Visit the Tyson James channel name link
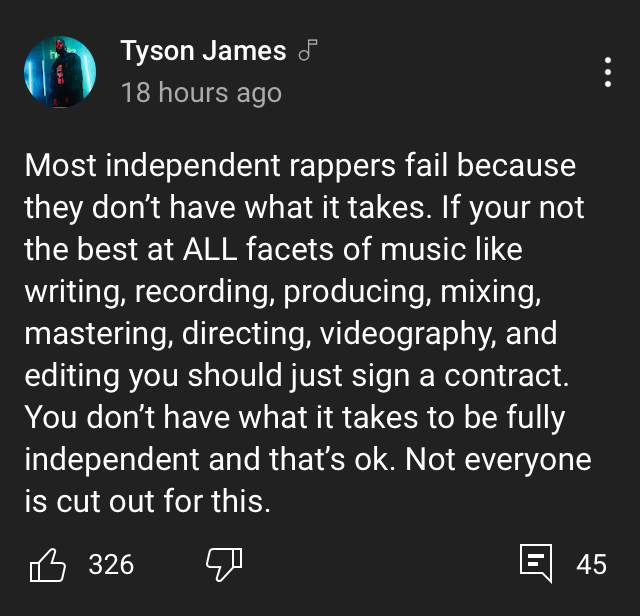The width and height of the screenshot is (640, 616). (203, 51)
